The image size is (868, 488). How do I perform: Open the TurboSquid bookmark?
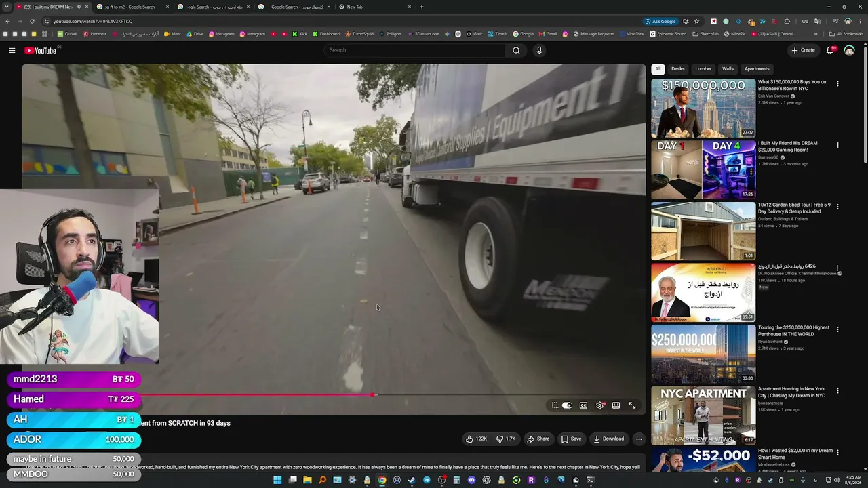(359, 34)
